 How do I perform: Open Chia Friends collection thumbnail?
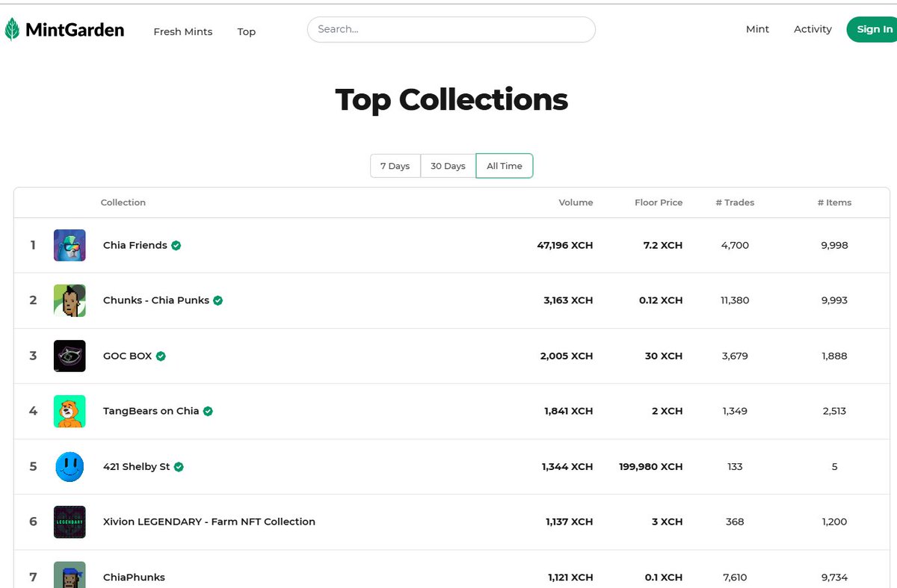coord(70,245)
